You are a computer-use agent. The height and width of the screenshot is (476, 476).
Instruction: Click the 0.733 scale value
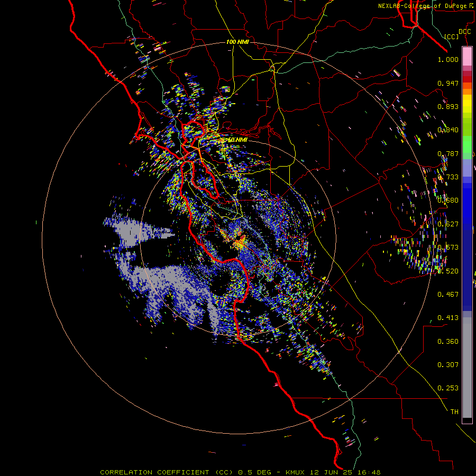point(448,177)
